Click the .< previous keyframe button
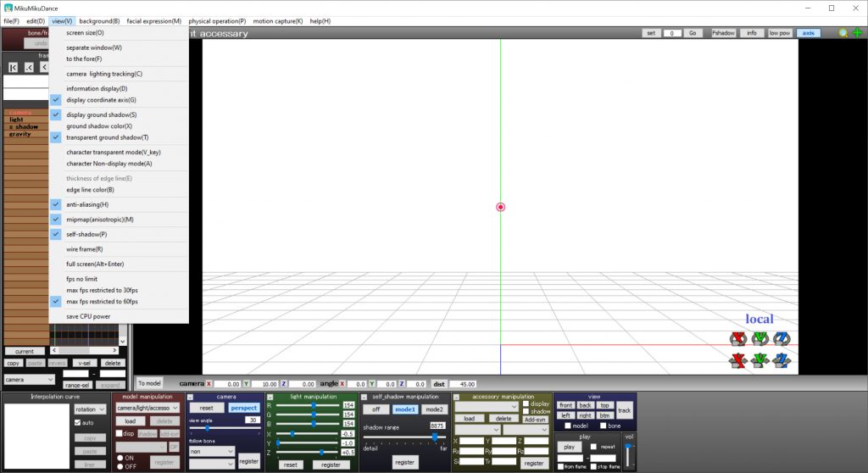The width and height of the screenshot is (868, 473). (x=29, y=68)
